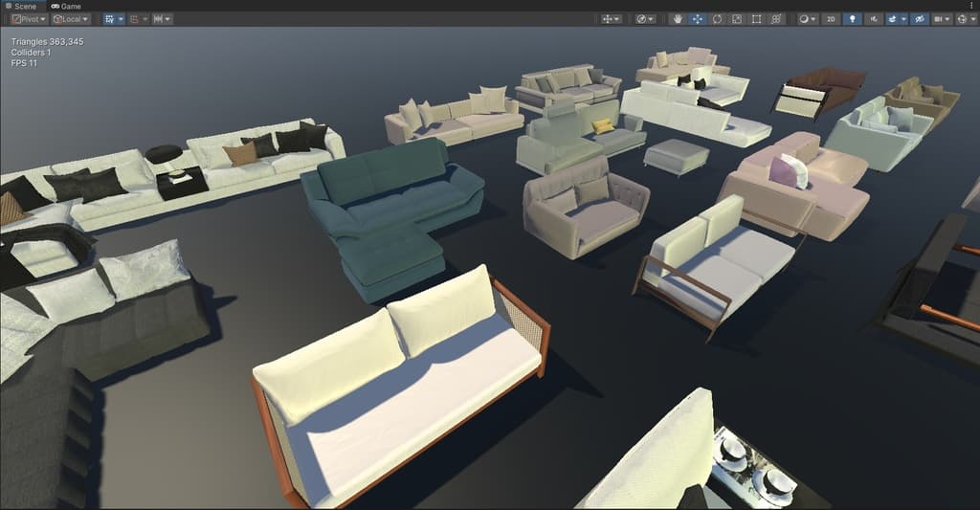Expand the snap increment options arrow

tap(168, 19)
